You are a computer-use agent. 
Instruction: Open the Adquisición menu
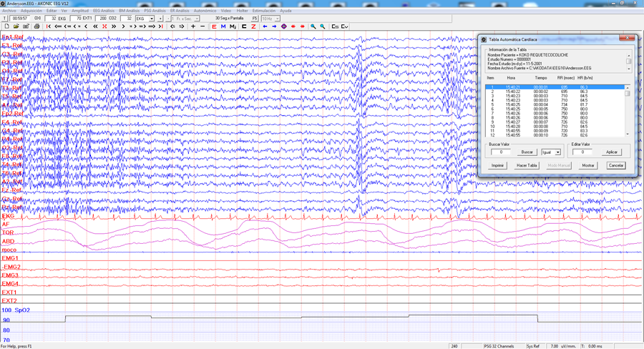31,11
